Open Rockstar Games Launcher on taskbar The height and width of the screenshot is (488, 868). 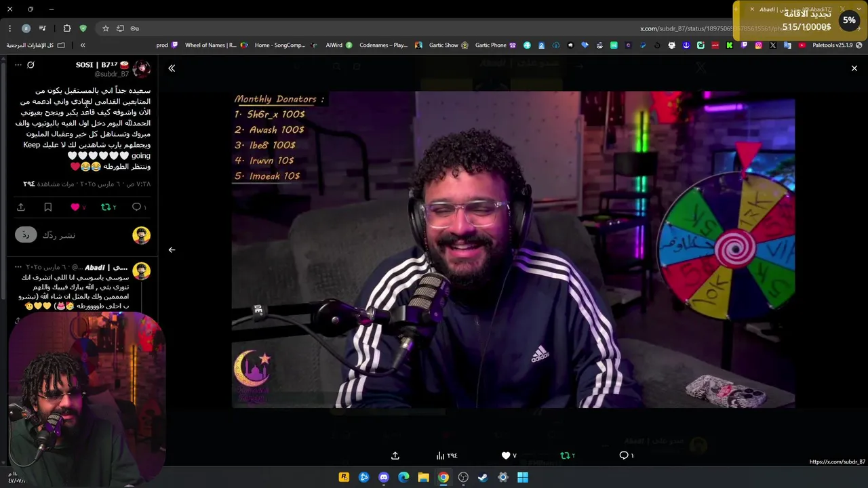tap(344, 477)
